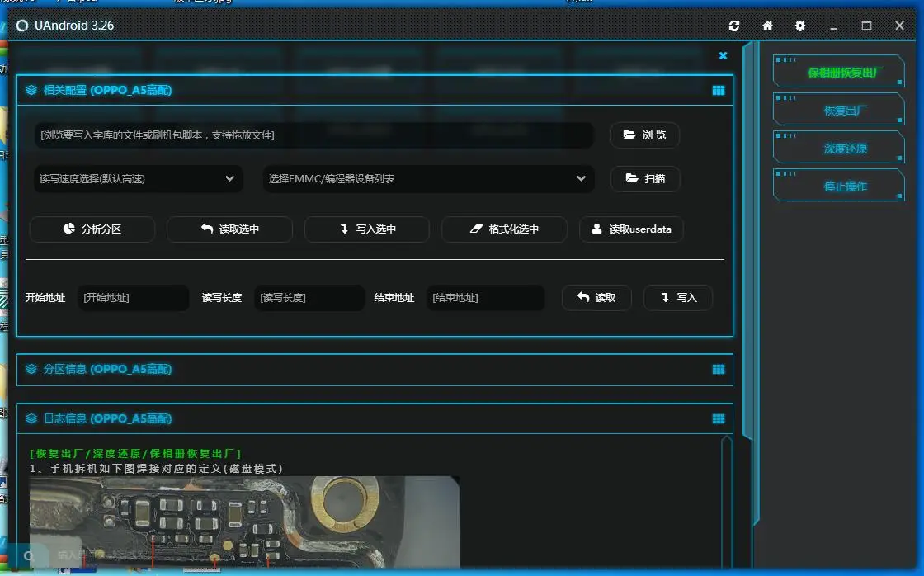Screen dimensions: 924x576
Task: Click the 停止操作 side button
Action: pyautogui.click(x=838, y=185)
